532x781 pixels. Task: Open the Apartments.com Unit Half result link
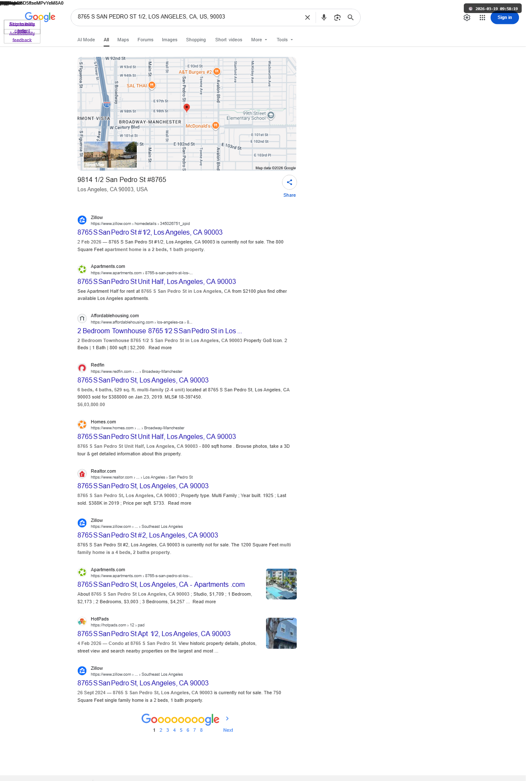coord(157,281)
